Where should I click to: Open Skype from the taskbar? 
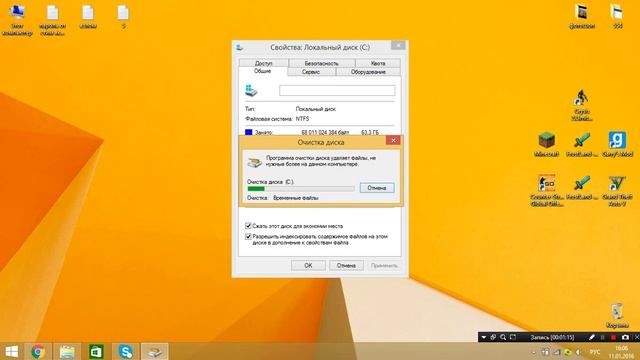tap(125, 351)
